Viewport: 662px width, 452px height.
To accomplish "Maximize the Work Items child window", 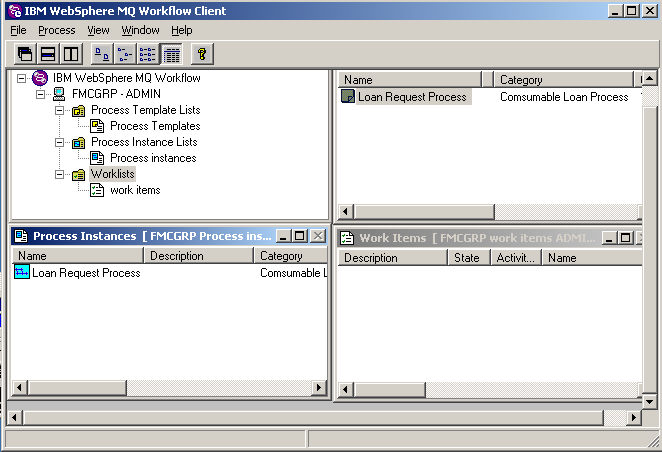I will tap(626, 238).
